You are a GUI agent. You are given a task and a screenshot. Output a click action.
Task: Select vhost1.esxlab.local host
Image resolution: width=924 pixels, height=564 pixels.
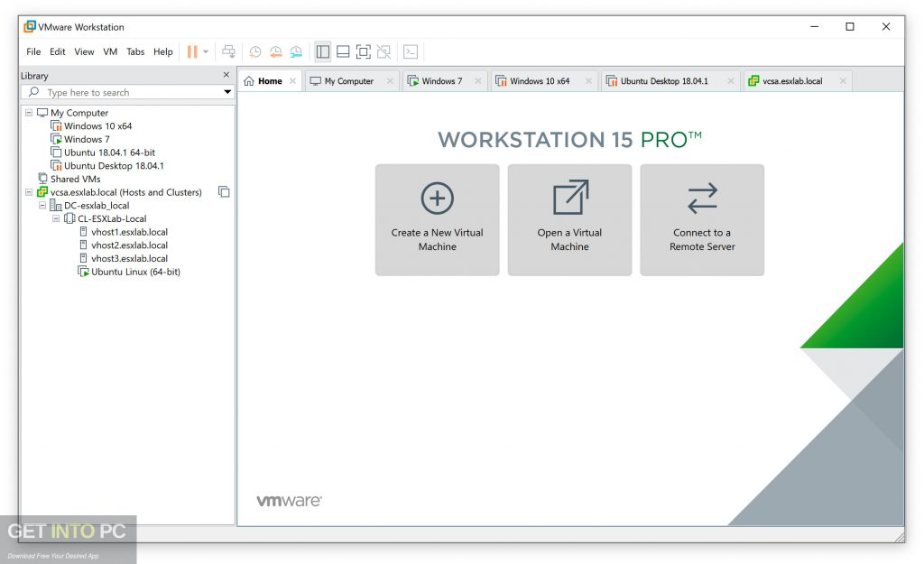tap(129, 232)
